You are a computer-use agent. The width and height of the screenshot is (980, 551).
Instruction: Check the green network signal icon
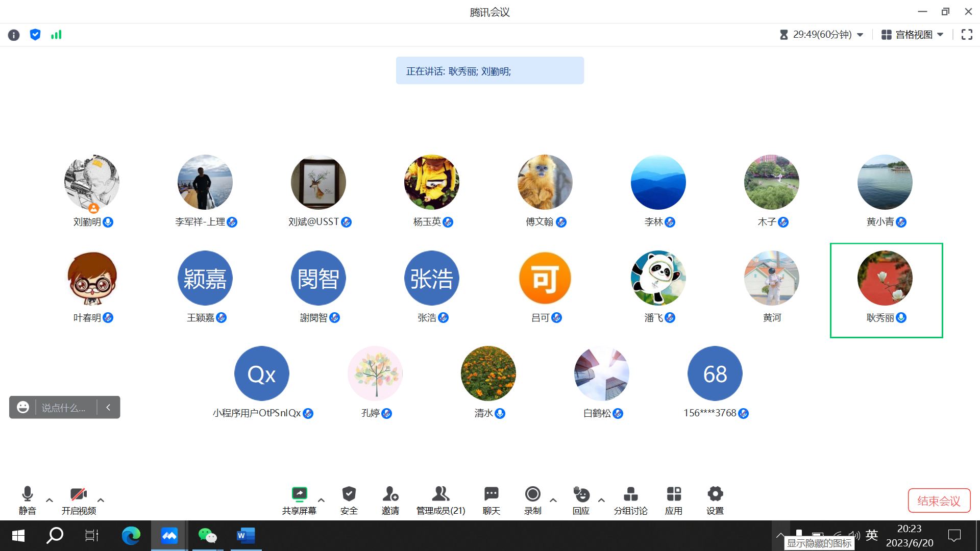pyautogui.click(x=56, y=35)
